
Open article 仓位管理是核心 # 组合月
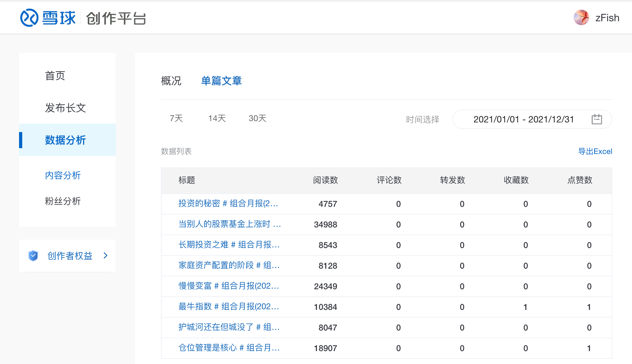point(229,348)
